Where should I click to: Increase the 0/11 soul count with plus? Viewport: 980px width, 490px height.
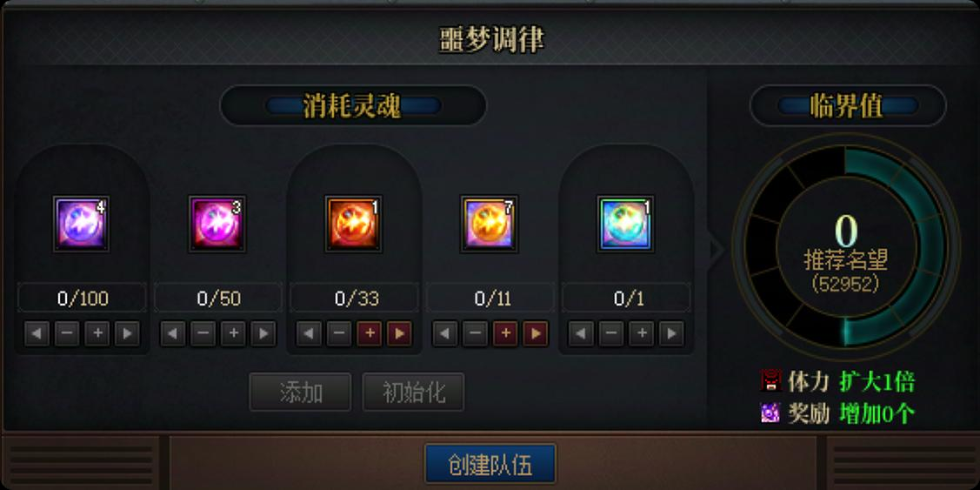click(505, 333)
